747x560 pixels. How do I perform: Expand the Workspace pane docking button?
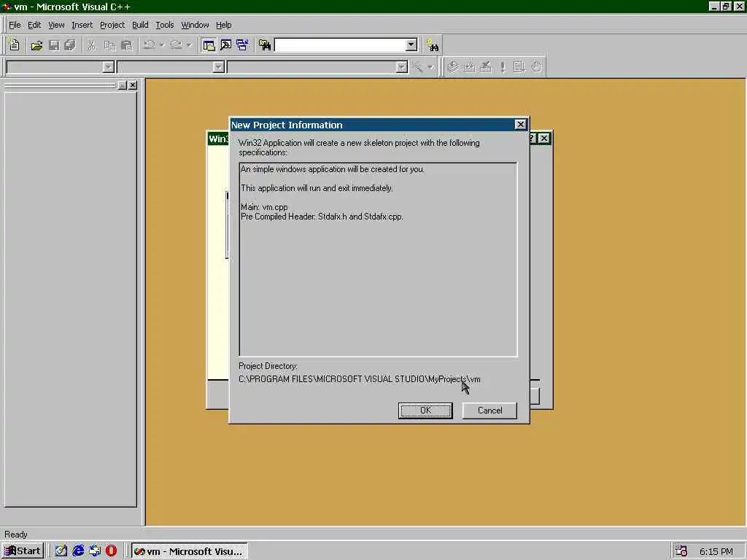[122, 85]
